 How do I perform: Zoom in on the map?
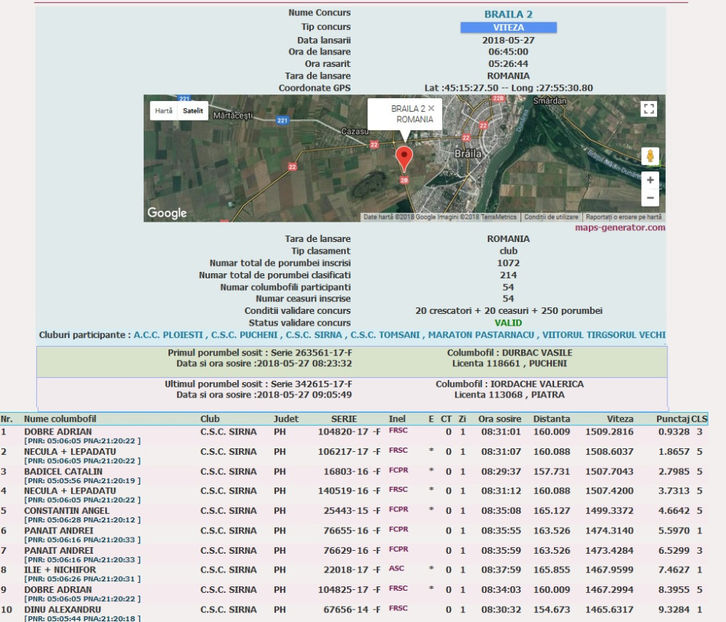pos(650,181)
